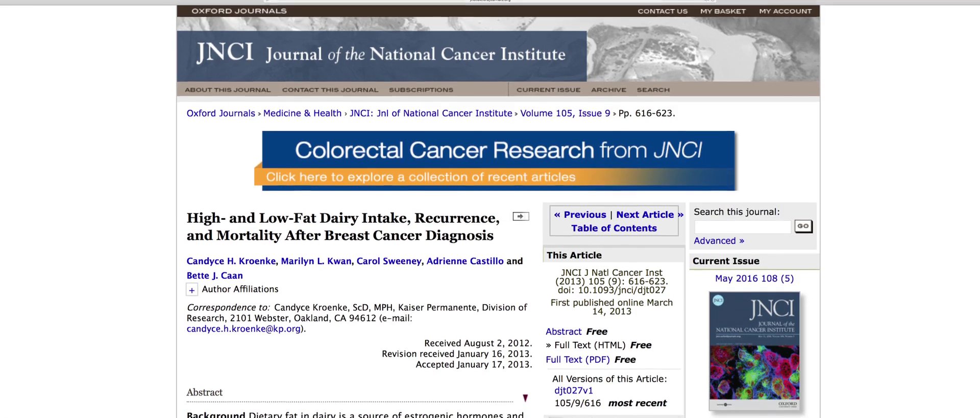Screen dimensions: 980x418
Task: Click the 'Received August 2, 2012.' text
Action: point(478,343)
